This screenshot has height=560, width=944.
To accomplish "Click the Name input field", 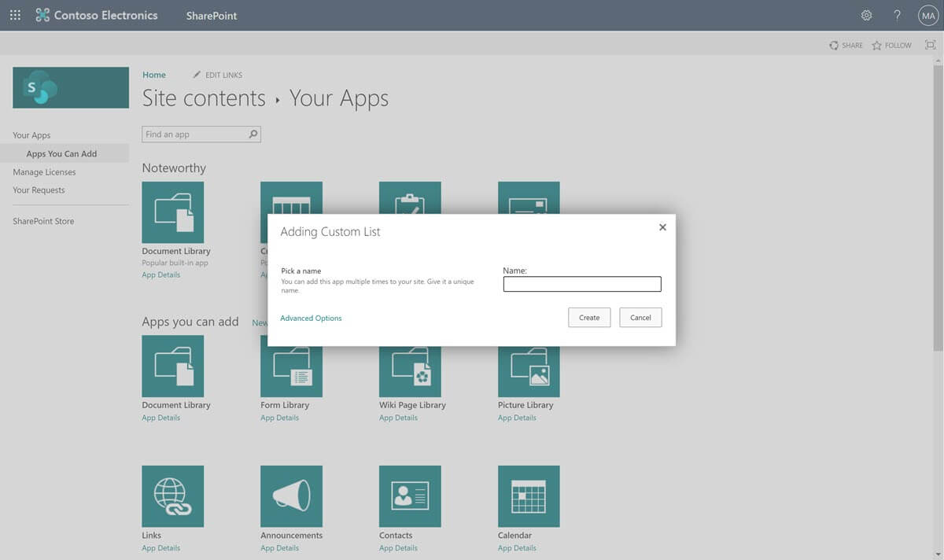I will 582,284.
